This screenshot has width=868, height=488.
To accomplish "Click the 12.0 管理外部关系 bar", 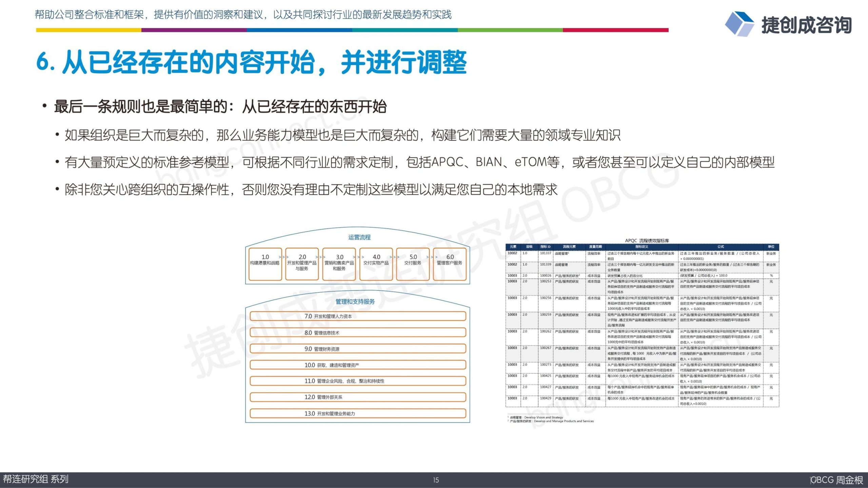I will coord(358,397).
